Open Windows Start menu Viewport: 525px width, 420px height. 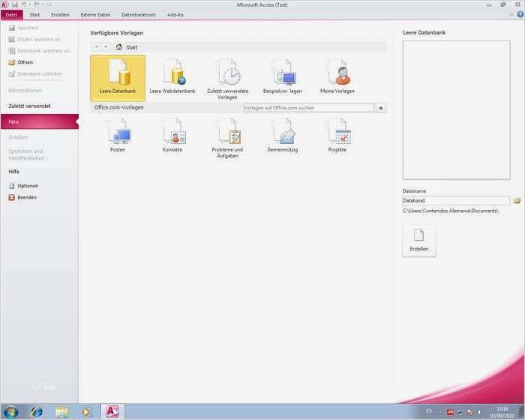coord(10,412)
